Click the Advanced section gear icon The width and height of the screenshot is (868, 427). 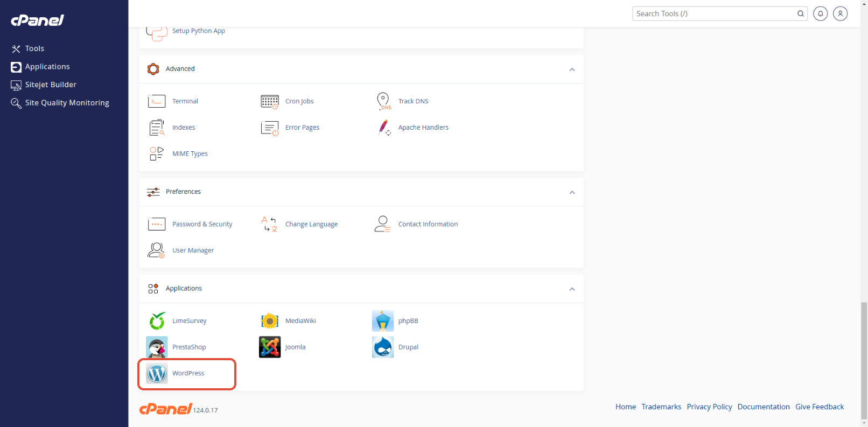(x=153, y=69)
